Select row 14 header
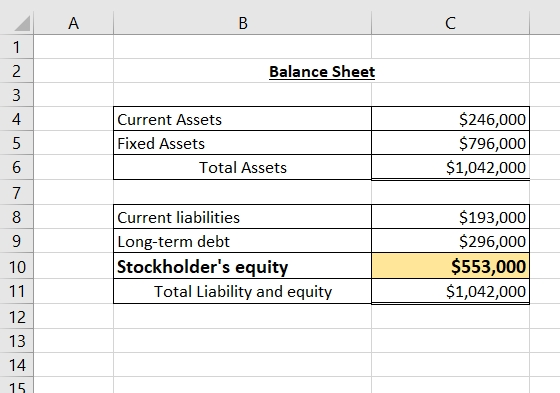Screen dimensions: 560x393 pos(16,365)
